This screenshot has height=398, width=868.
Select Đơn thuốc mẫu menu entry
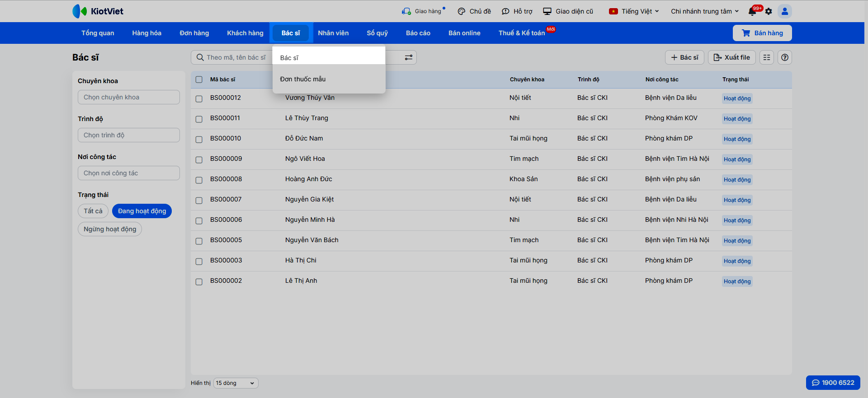[x=329, y=79]
